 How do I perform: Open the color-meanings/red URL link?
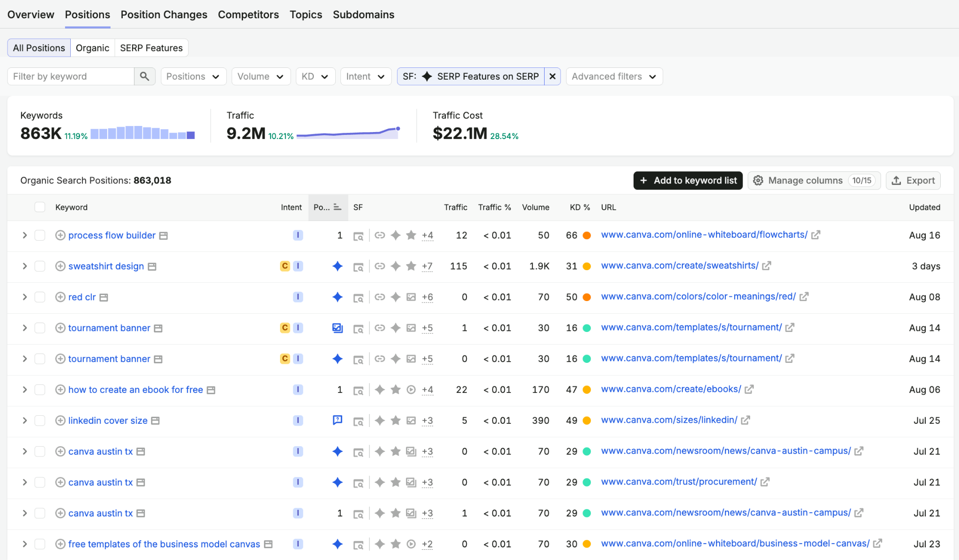point(699,296)
